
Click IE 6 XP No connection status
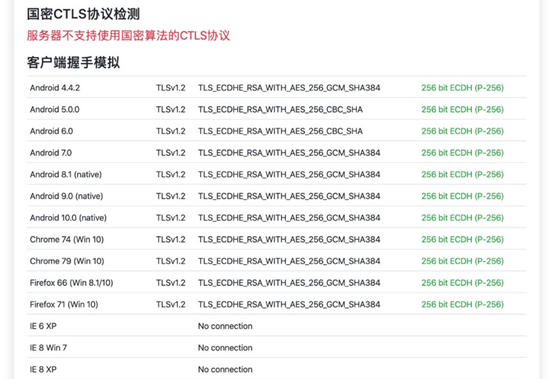[225, 326]
